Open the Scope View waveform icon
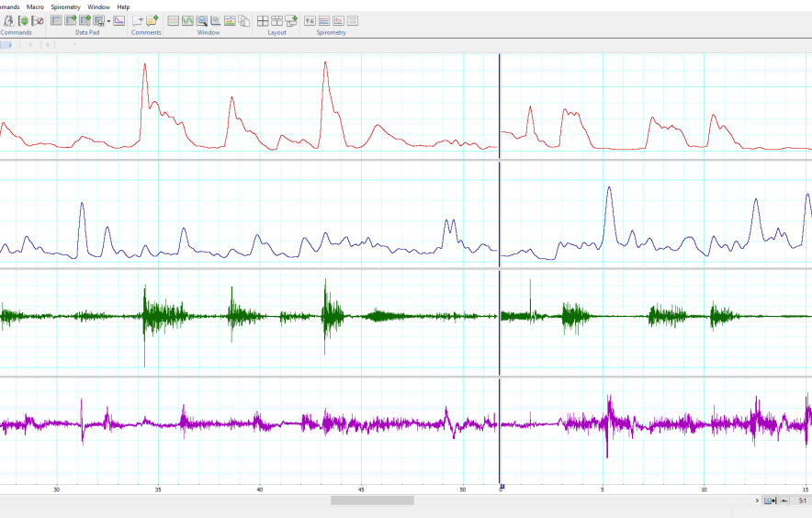This screenshot has height=518, width=812. click(x=187, y=21)
